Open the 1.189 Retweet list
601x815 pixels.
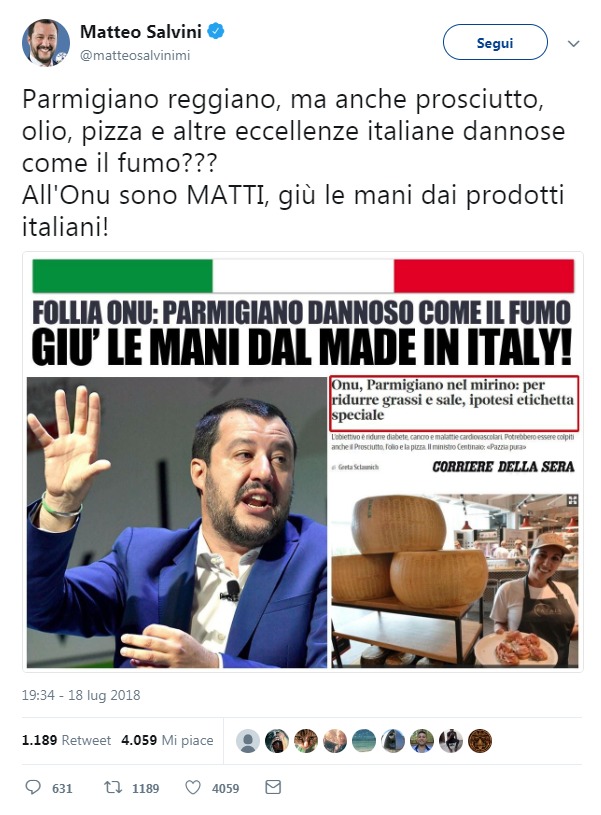click(x=67, y=740)
